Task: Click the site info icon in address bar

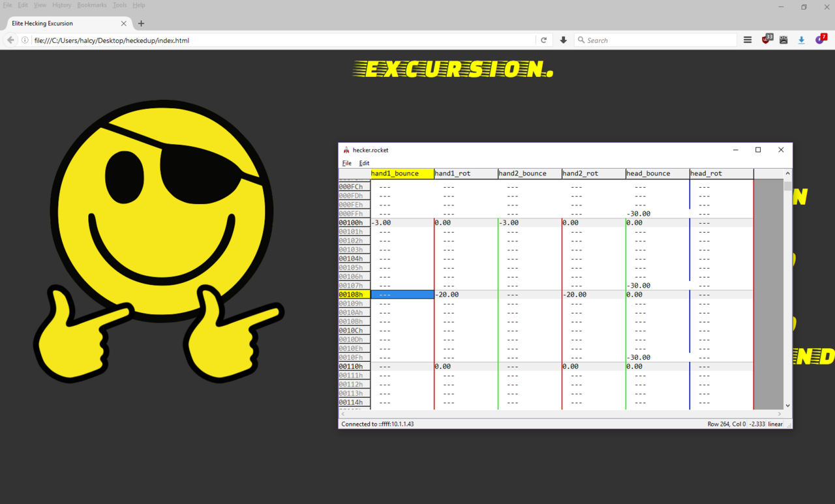Action: pos(25,40)
